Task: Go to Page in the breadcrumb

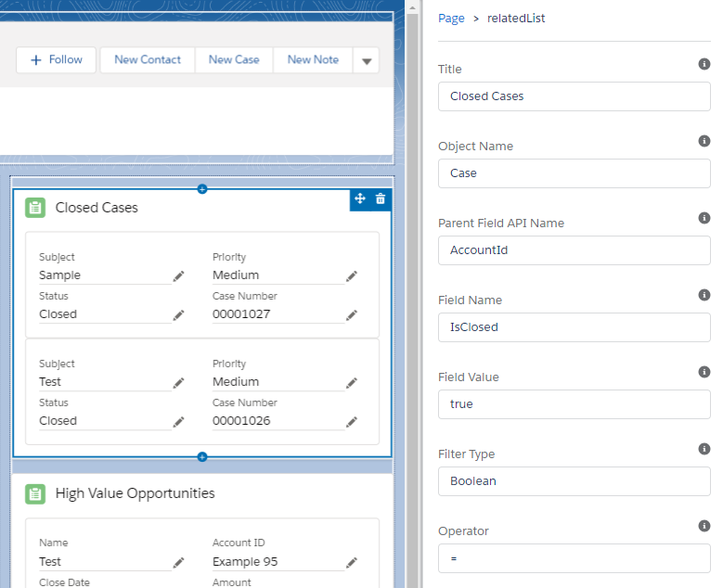Action: (x=451, y=19)
